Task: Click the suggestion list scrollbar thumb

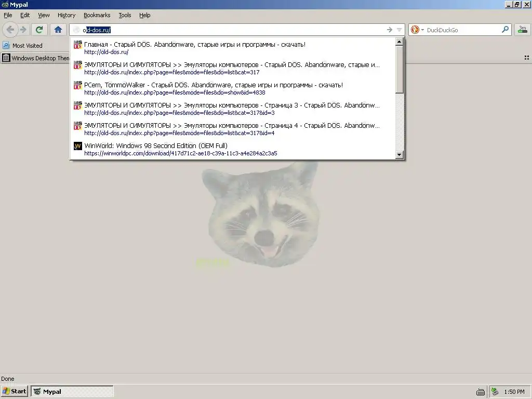Action: (400, 70)
